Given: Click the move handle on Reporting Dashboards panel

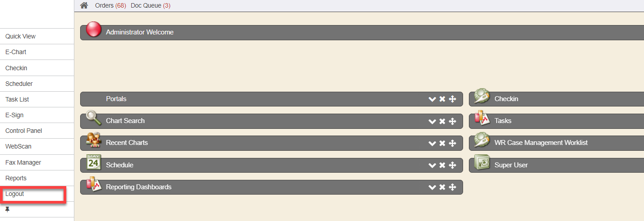Looking at the screenshot, I should click(452, 187).
